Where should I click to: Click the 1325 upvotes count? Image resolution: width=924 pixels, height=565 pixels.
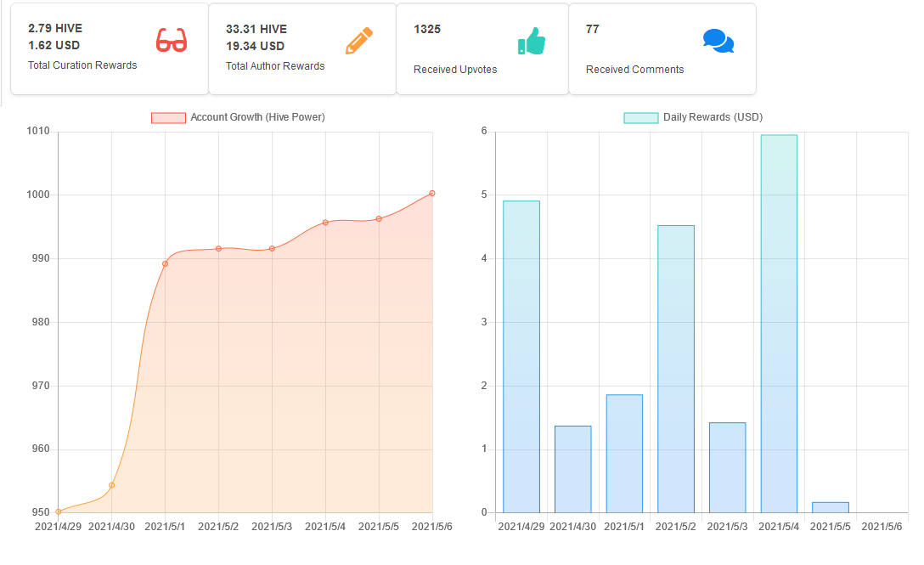(427, 29)
